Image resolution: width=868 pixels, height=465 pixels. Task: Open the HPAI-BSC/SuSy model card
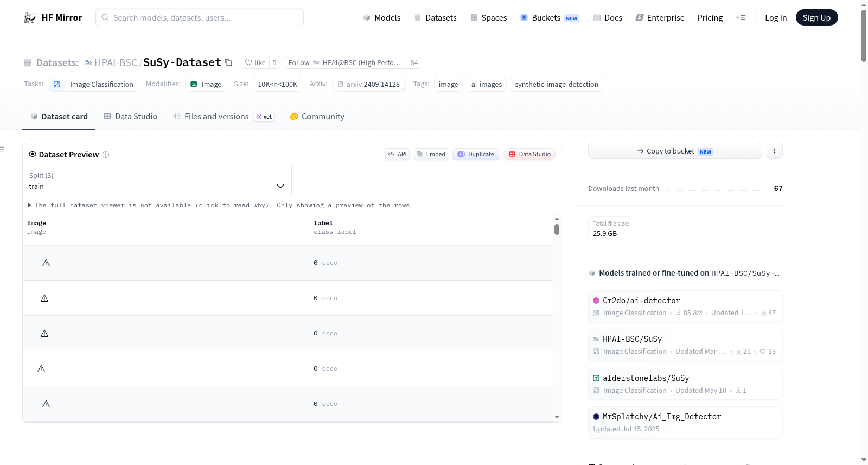[x=685, y=345]
